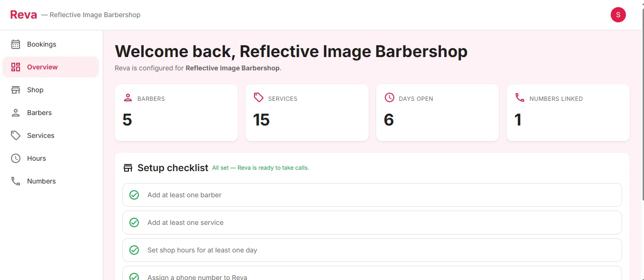
Task: Click the person icon on Barbers card
Action: (x=127, y=97)
